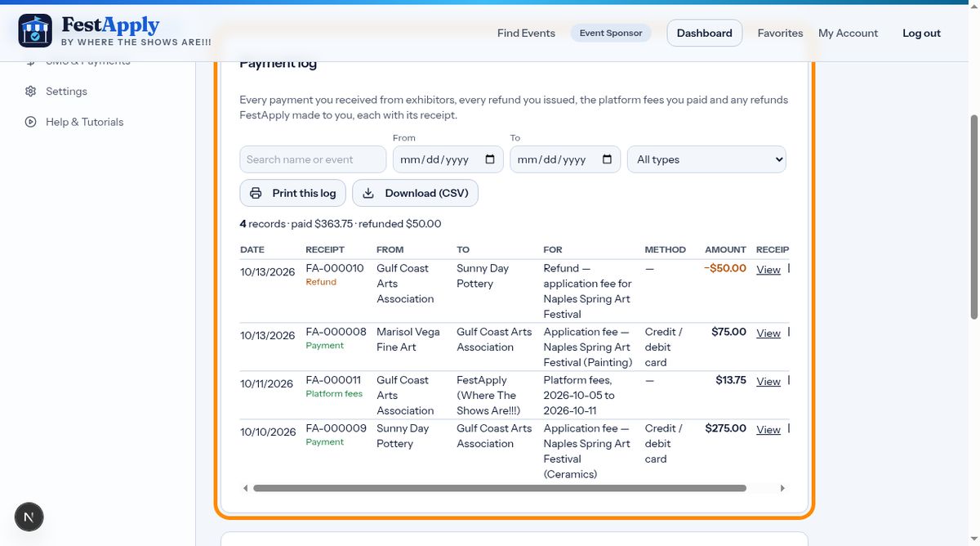
Task: Click the green Platform fees label
Action: pos(334,394)
